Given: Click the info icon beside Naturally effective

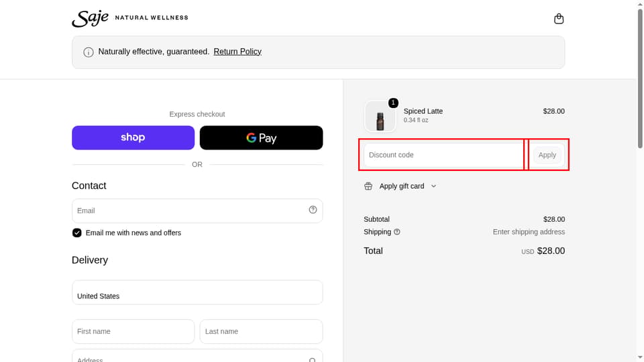Looking at the screenshot, I should (x=89, y=52).
